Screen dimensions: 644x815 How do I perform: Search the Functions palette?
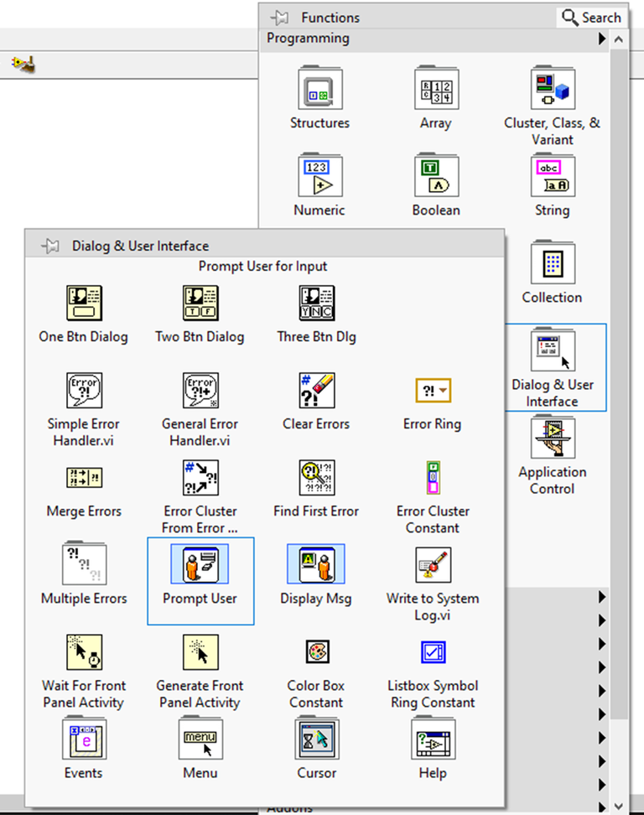591,18
